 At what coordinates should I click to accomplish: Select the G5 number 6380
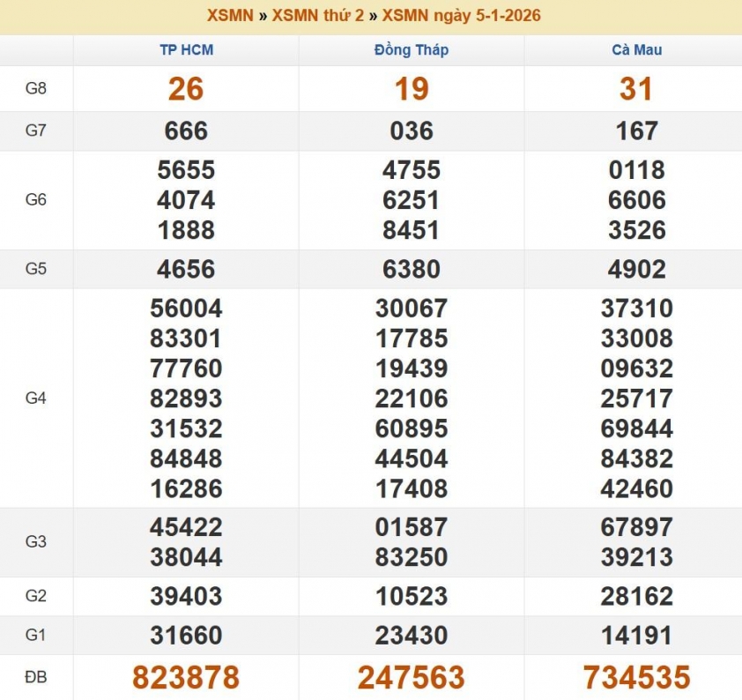pyautogui.click(x=411, y=270)
